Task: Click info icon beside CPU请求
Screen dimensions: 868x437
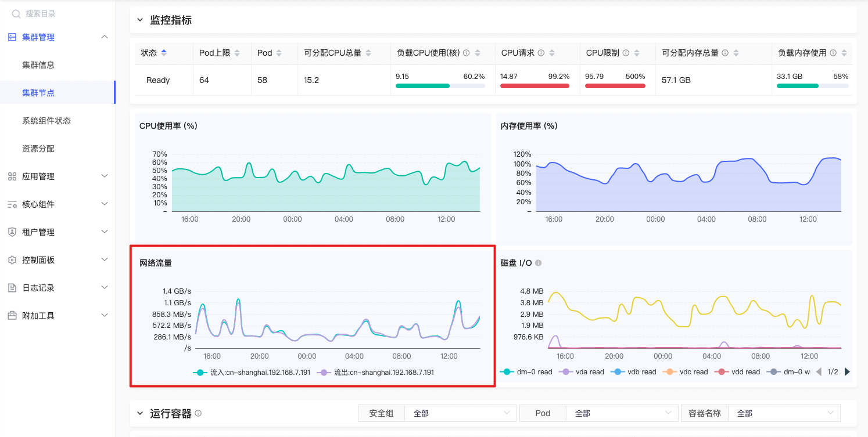Action: click(541, 53)
